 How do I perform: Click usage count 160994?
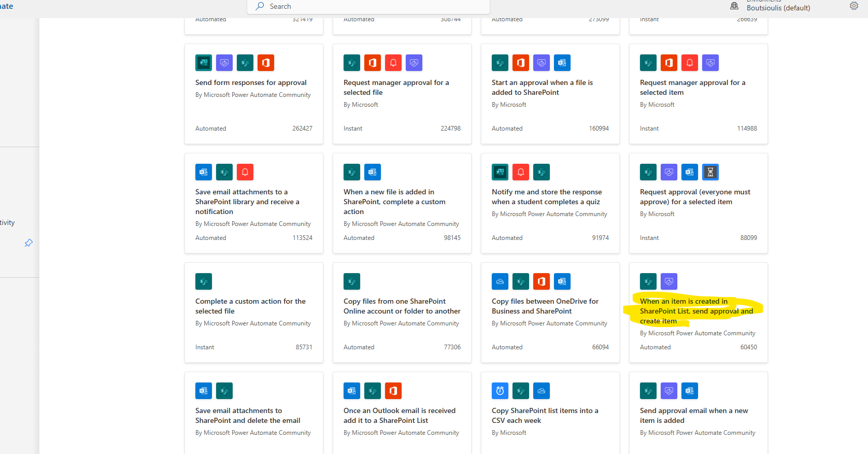599,129
